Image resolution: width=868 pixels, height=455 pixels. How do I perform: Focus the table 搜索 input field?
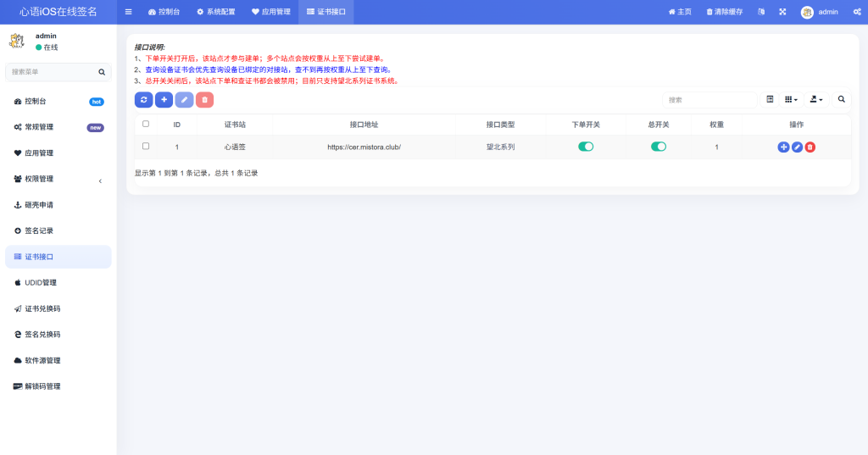click(x=709, y=100)
